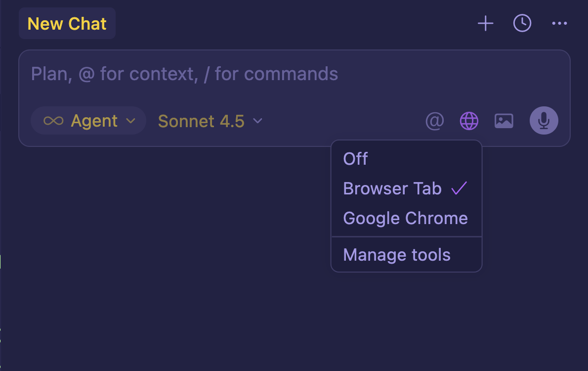Image resolution: width=588 pixels, height=371 pixels.
Task: Click the checkmark next to Browser Tab
Action: pyautogui.click(x=460, y=188)
